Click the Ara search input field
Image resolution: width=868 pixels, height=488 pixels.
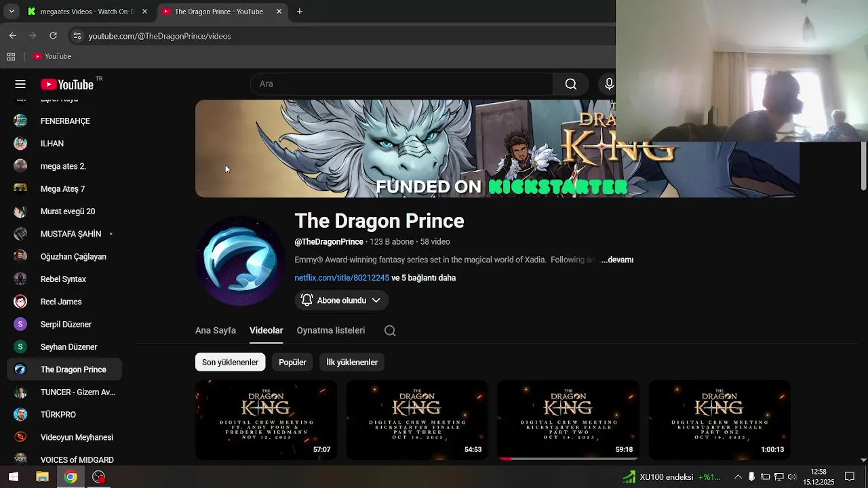pyautogui.click(x=401, y=84)
